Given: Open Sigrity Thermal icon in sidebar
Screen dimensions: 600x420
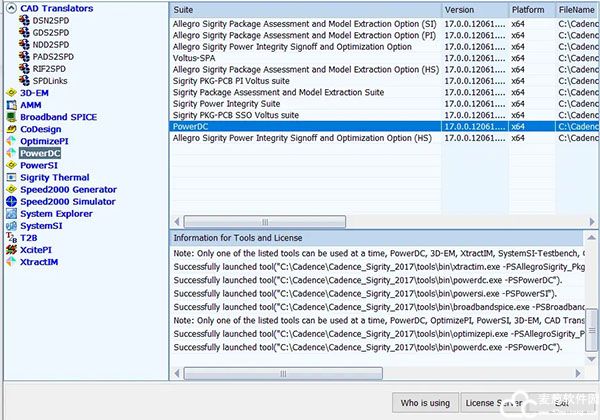Looking at the screenshot, I should (x=11, y=177).
